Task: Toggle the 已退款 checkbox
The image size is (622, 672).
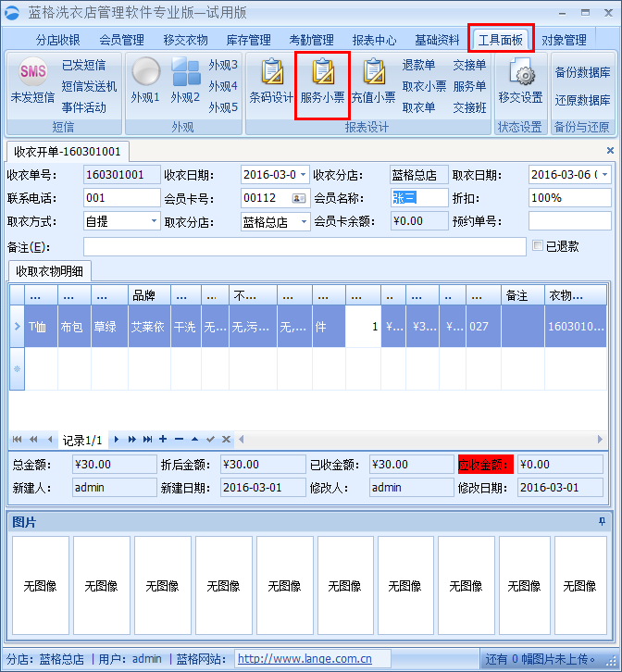Action: 537,245
